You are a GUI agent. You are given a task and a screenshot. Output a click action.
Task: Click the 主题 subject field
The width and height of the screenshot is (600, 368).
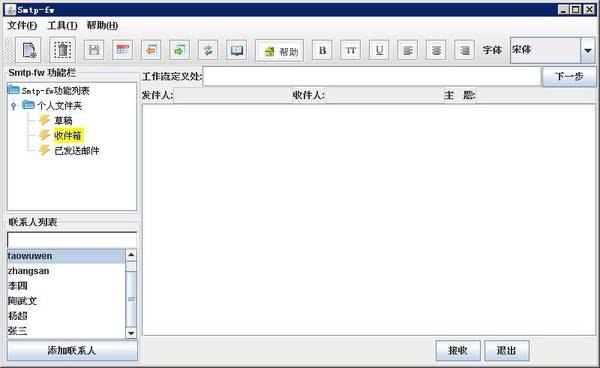click(x=536, y=95)
